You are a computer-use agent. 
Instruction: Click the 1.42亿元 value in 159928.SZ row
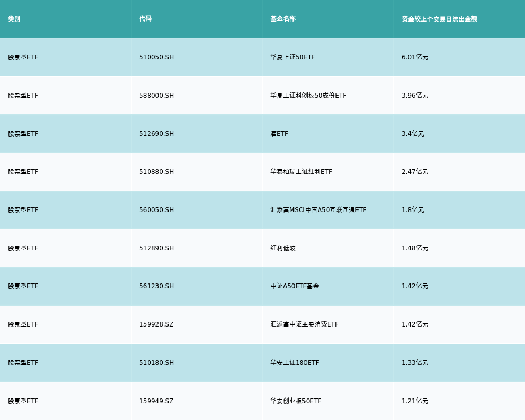tap(415, 324)
